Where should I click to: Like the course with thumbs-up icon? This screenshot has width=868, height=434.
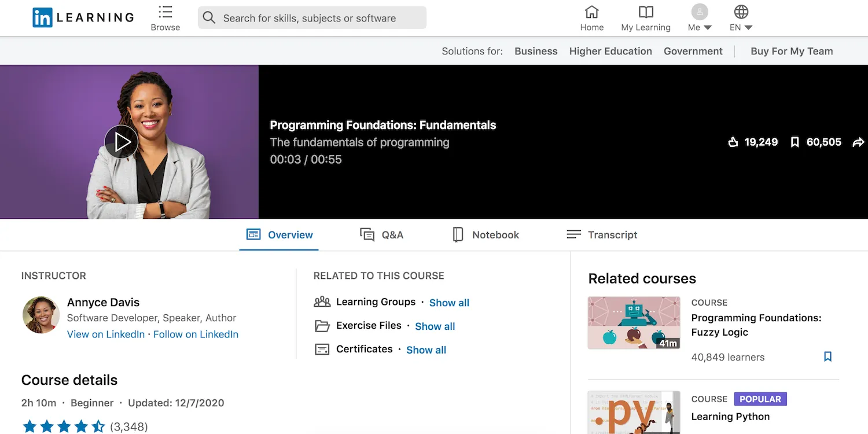pyautogui.click(x=733, y=142)
